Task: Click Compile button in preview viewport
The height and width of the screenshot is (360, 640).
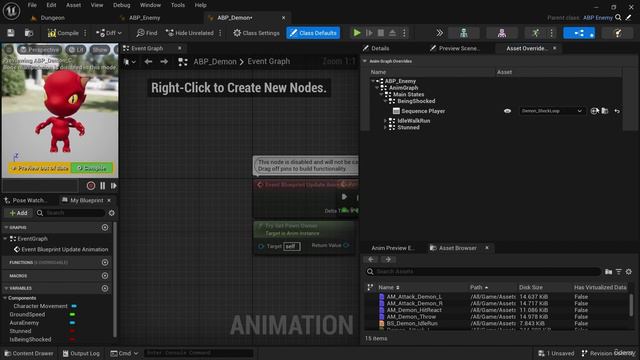Action: click(x=92, y=168)
